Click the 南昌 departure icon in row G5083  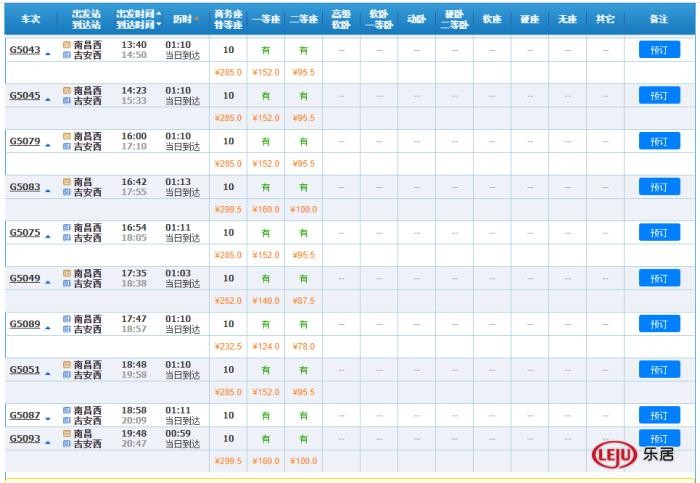67,182
